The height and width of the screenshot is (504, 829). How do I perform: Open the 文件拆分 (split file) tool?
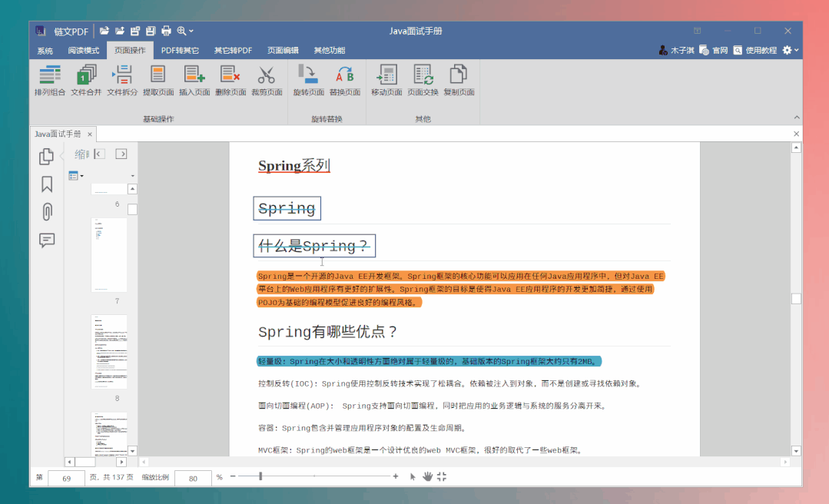[121, 81]
